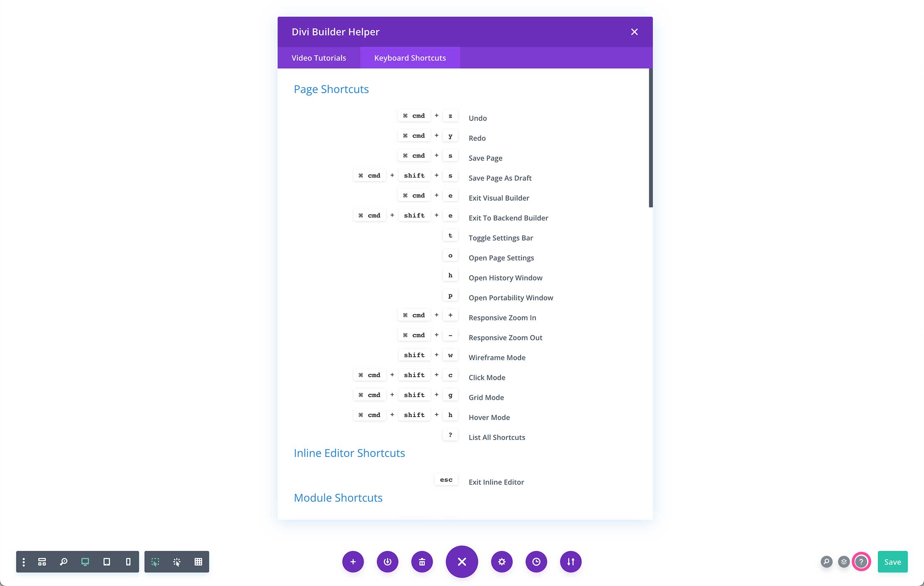Expand the Module Shortcuts section
Image resolution: width=924 pixels, height=586 pixels.
pos(338,497)
